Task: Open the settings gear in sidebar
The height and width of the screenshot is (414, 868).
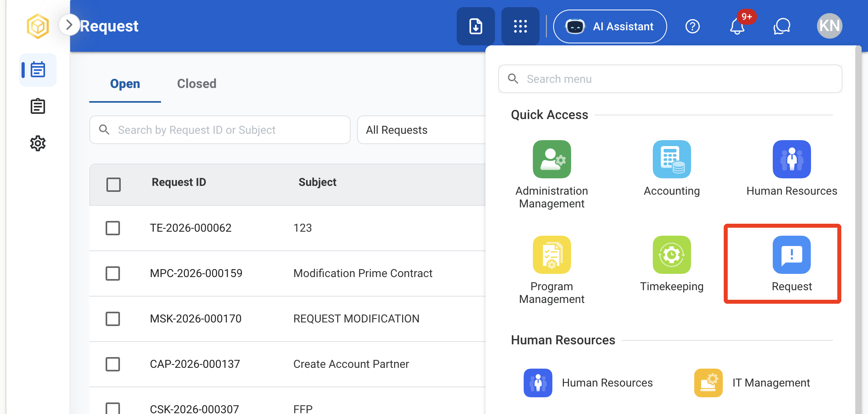Action: [x=38, y=143]
